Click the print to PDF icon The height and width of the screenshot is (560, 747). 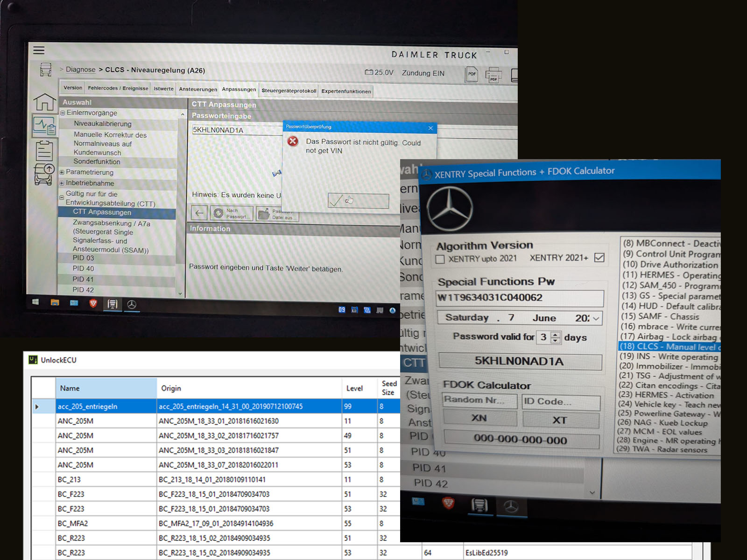point(493,75)
